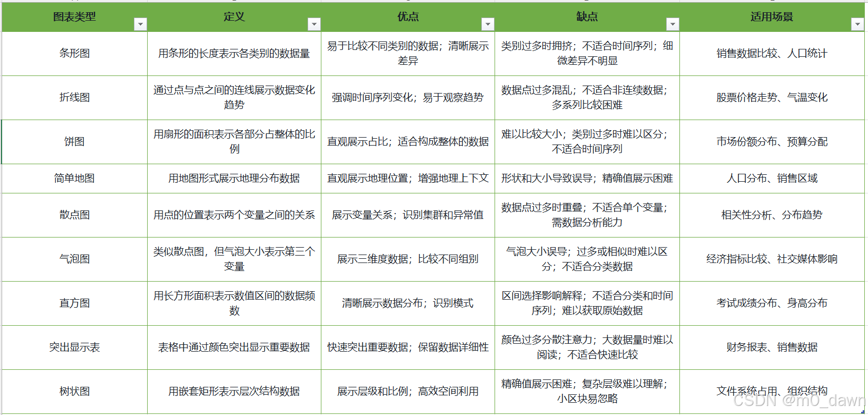The height and width of the screenshot is (415, 868).
Task: Click the 直方图 cell
Action: pyautogui.click(x=74, y=303)
